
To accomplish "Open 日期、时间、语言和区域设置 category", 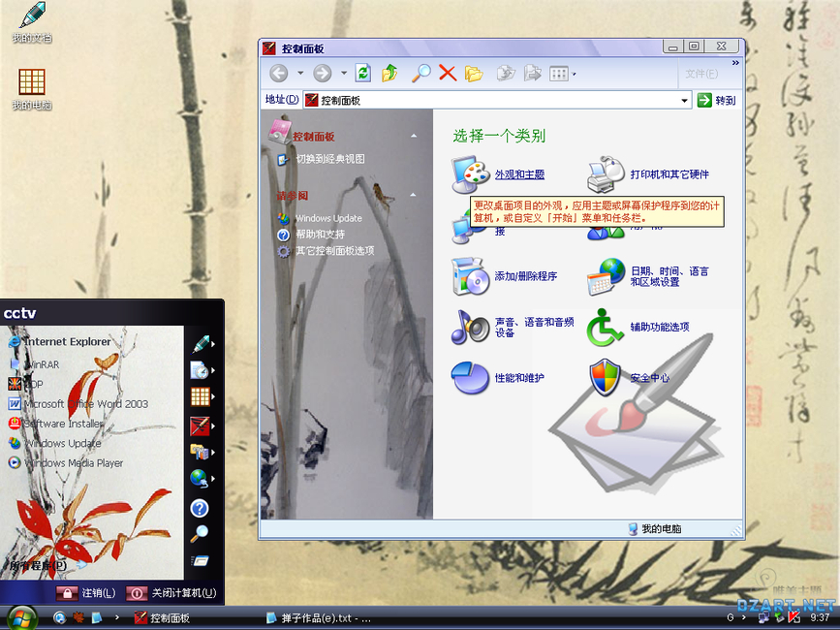I will pos(669,276).
